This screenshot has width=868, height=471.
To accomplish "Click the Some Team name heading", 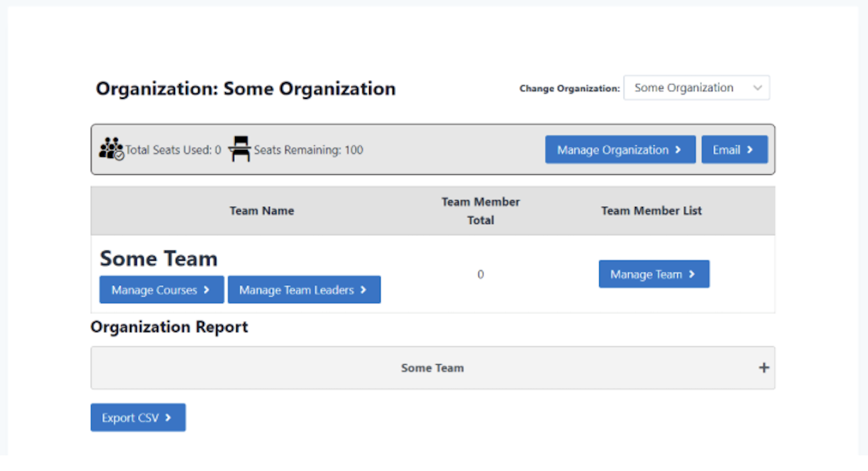I will pyautogui.click(x=159, y=259).
